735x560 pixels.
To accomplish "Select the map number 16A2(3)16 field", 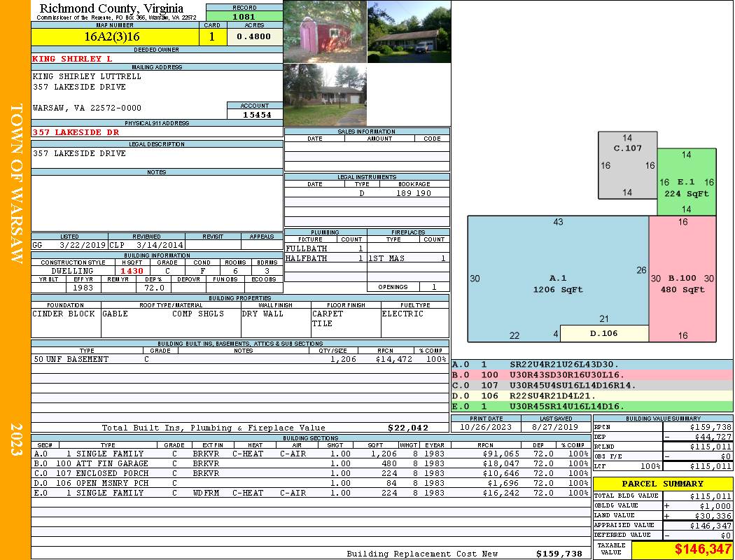I will point(115,36).
